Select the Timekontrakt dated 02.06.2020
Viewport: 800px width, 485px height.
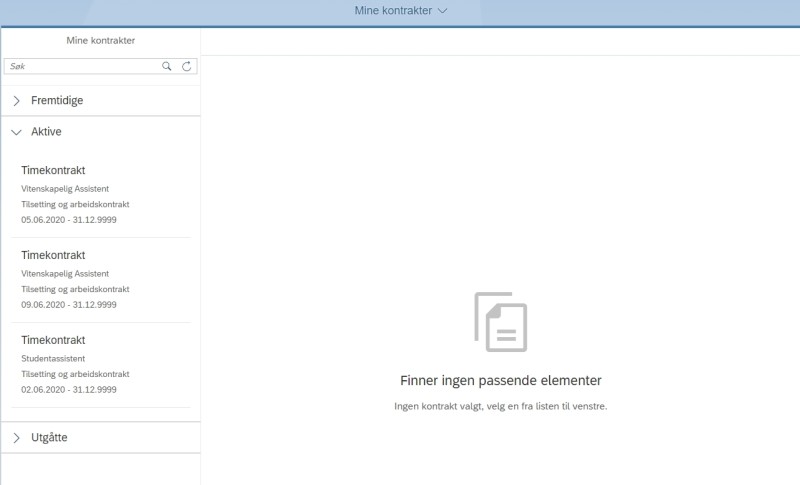101,365
